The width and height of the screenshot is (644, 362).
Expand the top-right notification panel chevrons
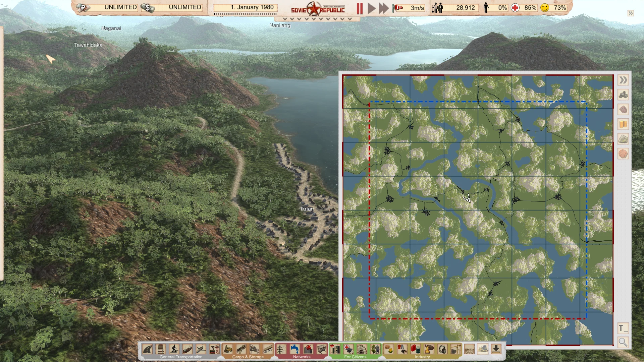pos(630,13)
